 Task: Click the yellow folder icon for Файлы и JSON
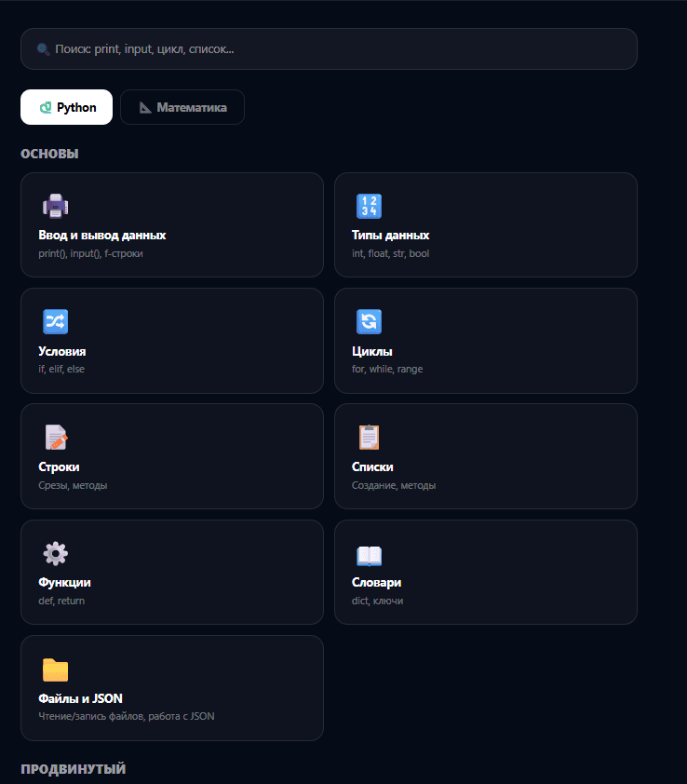point(55,669)
